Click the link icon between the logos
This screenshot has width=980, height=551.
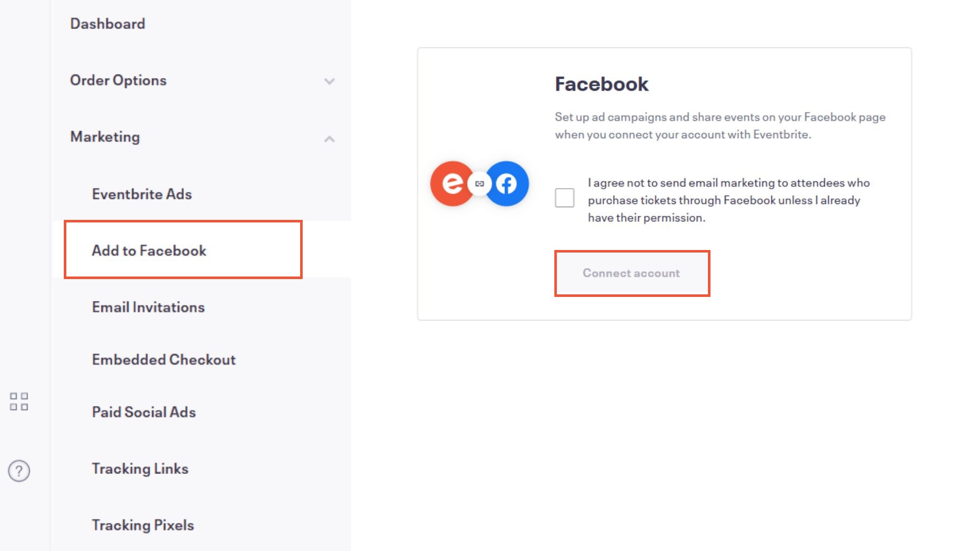[479, 184]
